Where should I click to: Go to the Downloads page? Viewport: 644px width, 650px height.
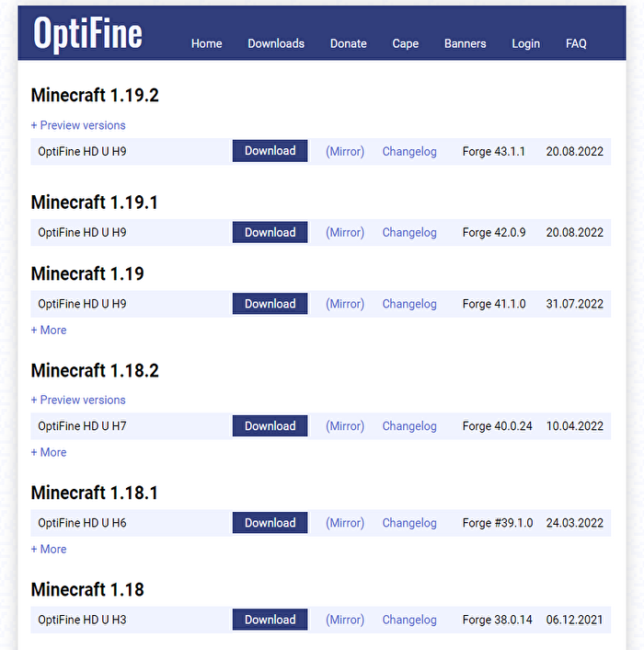pyautogui.click(x=276, y=43)
